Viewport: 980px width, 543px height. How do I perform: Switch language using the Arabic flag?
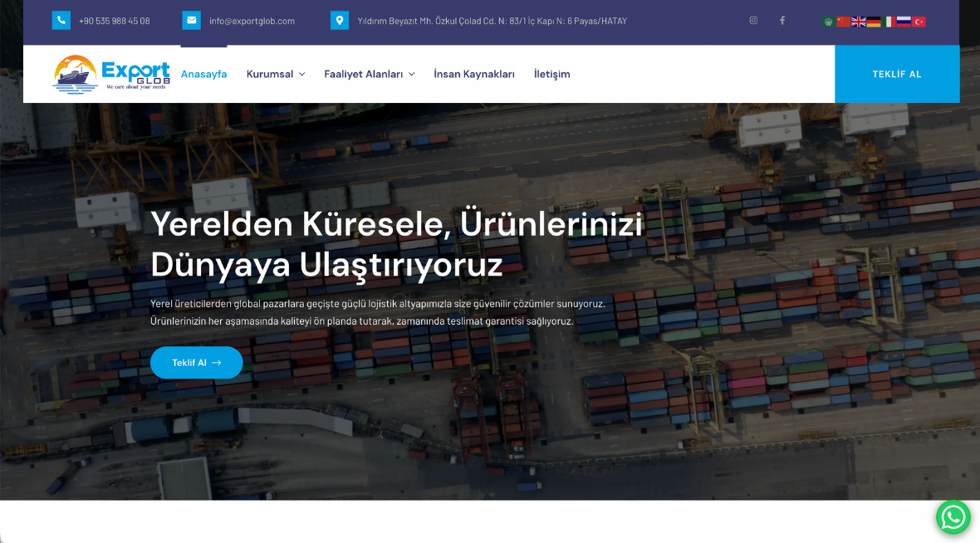pos(828,22)
